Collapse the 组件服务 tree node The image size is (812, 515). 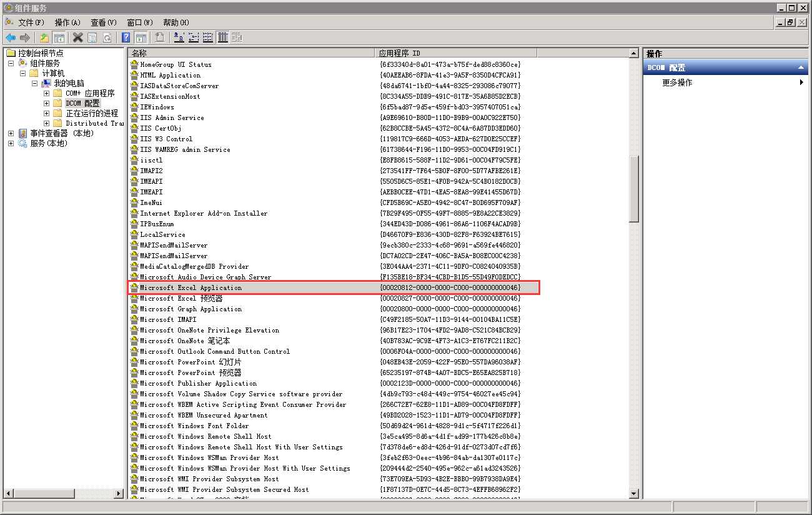point(11,63)
